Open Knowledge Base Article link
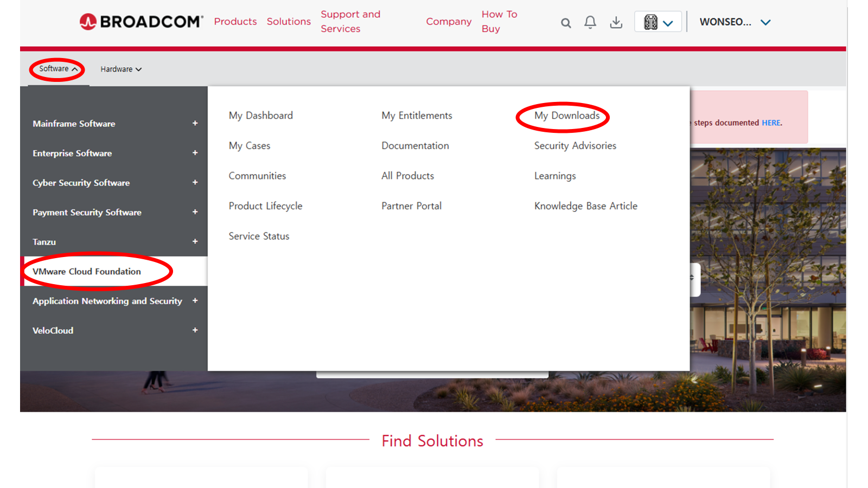Viewport: 868px width, 488px height. (586, 206)
